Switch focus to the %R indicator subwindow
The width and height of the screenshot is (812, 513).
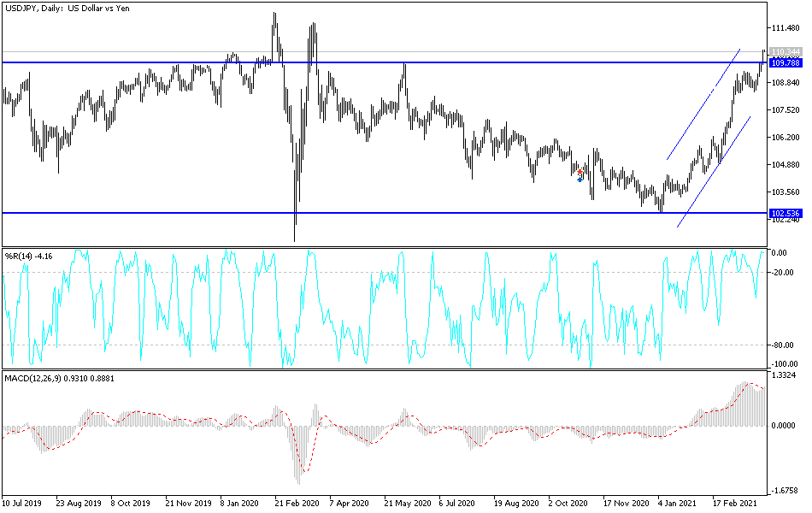coord(385,308)
